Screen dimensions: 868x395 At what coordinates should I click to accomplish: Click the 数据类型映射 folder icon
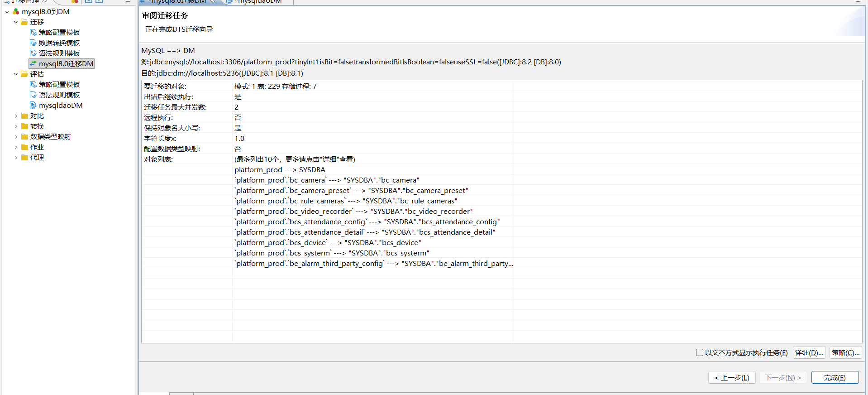[24, 137]
